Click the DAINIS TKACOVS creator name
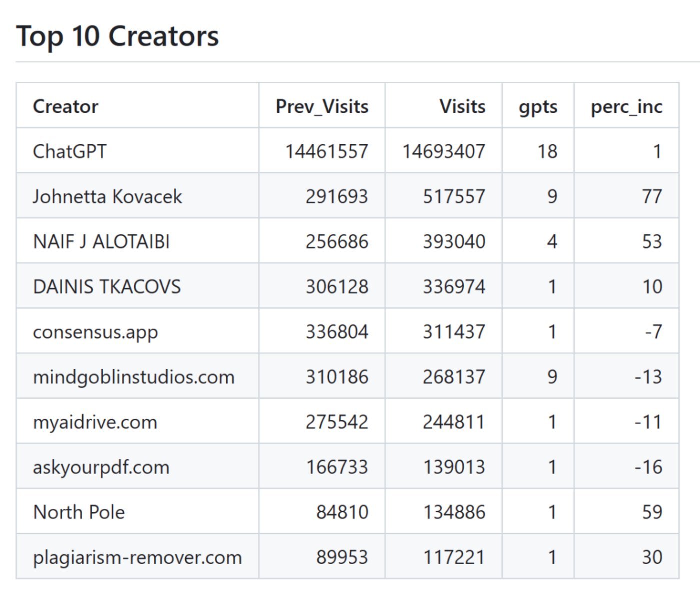 pyautogui.click(x=107, y=286)
